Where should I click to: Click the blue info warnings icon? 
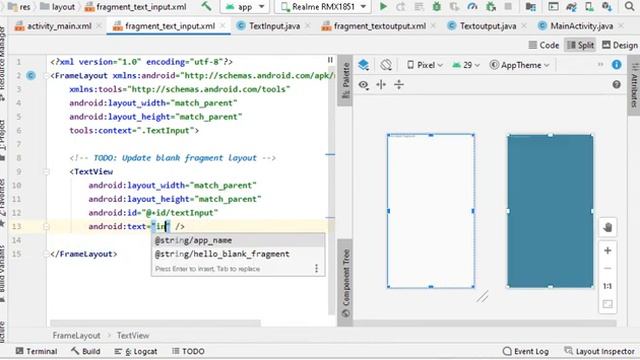[616, 64]
